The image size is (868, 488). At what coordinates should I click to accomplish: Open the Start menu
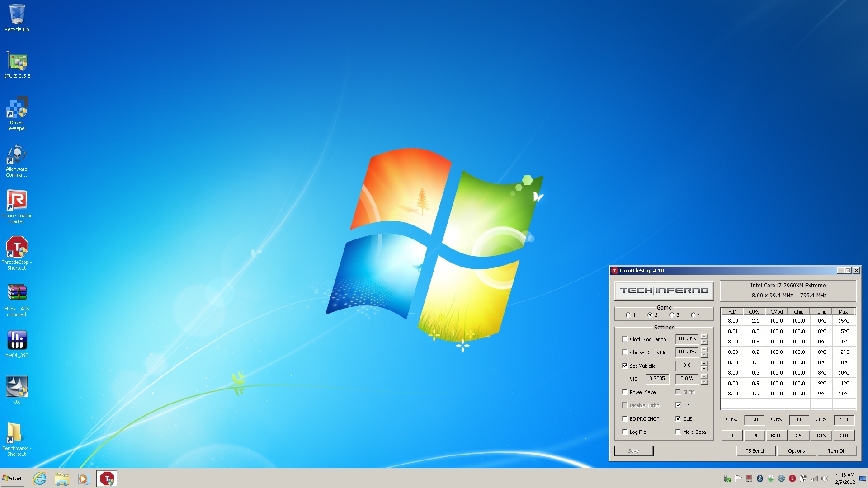[x=13, y=479]
